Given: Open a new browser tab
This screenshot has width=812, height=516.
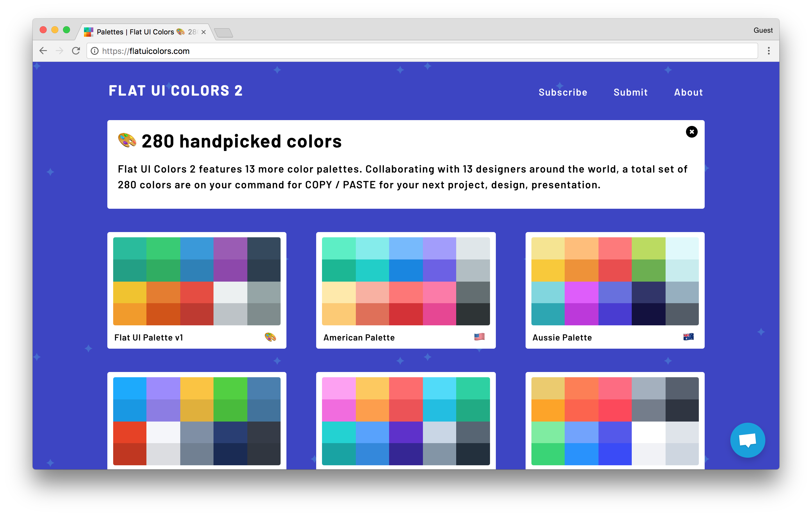Looking at the screenshot, I should pyautogui.click(x=223, y=33).
